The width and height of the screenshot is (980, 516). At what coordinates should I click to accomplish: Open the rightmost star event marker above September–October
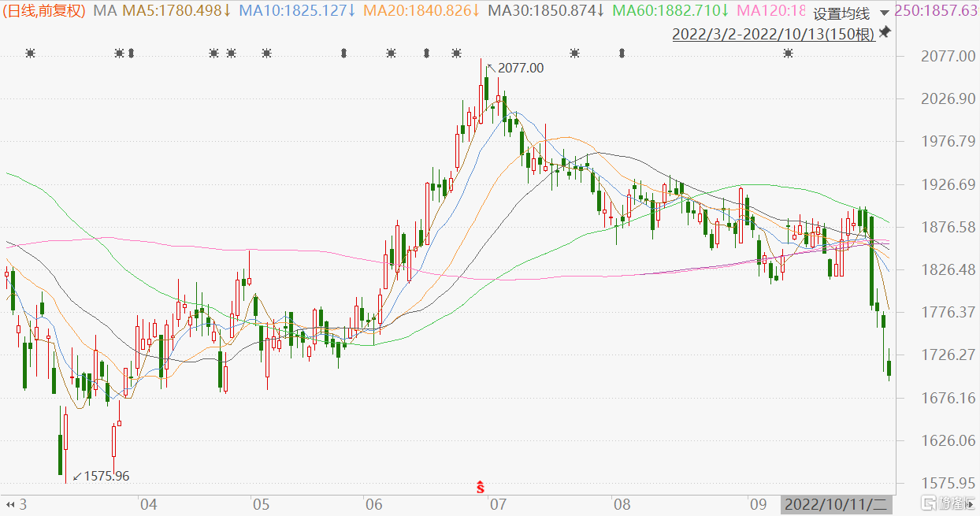(x=788, y=54)
